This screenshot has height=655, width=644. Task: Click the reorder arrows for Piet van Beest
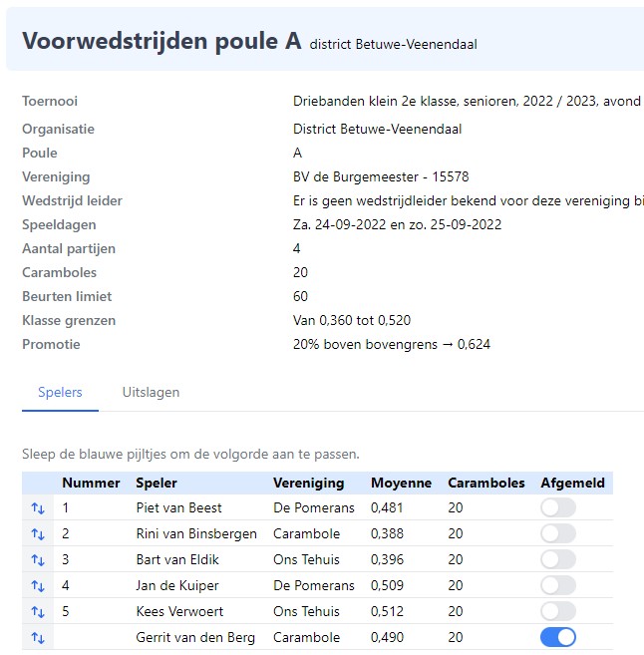pyautogui.click(x=38, y=508)
